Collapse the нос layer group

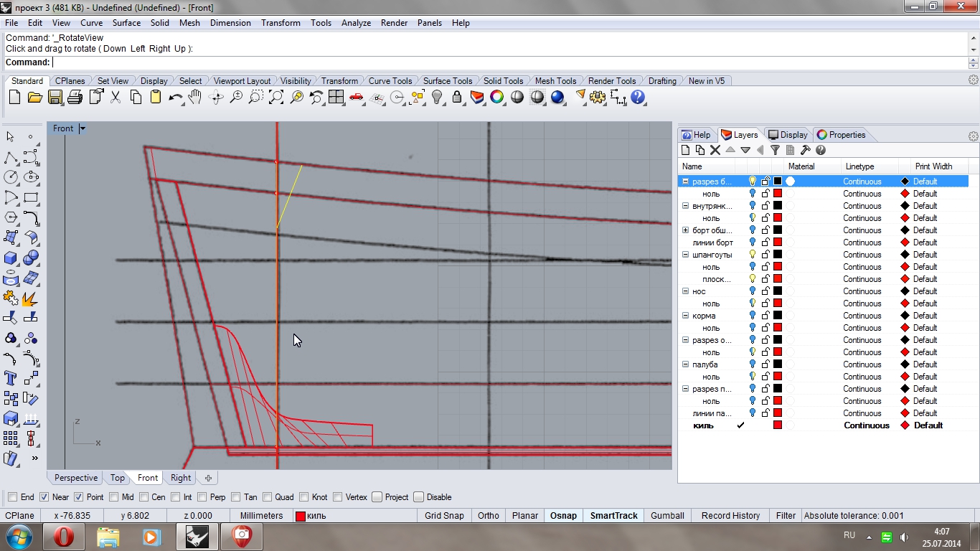(686, 291)
